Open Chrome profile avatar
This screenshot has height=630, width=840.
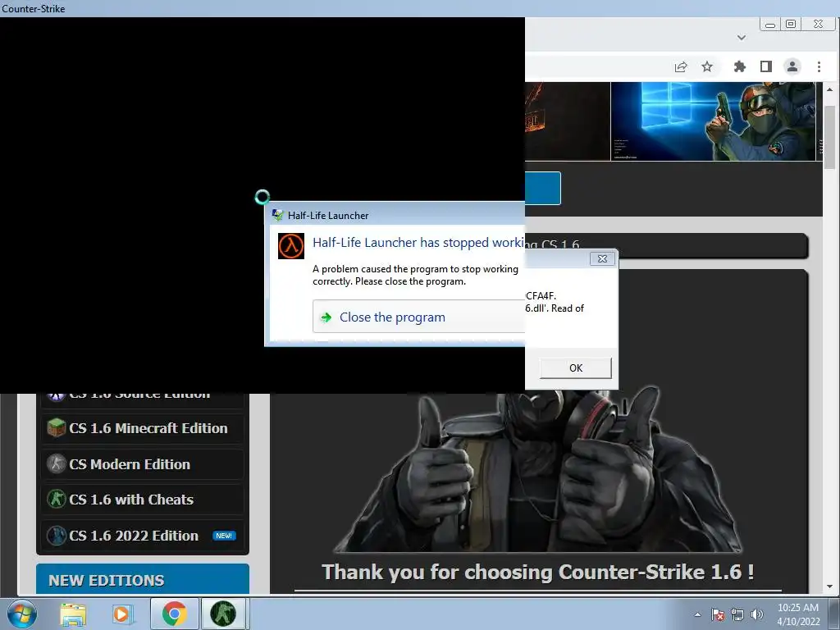click(792, 66)
